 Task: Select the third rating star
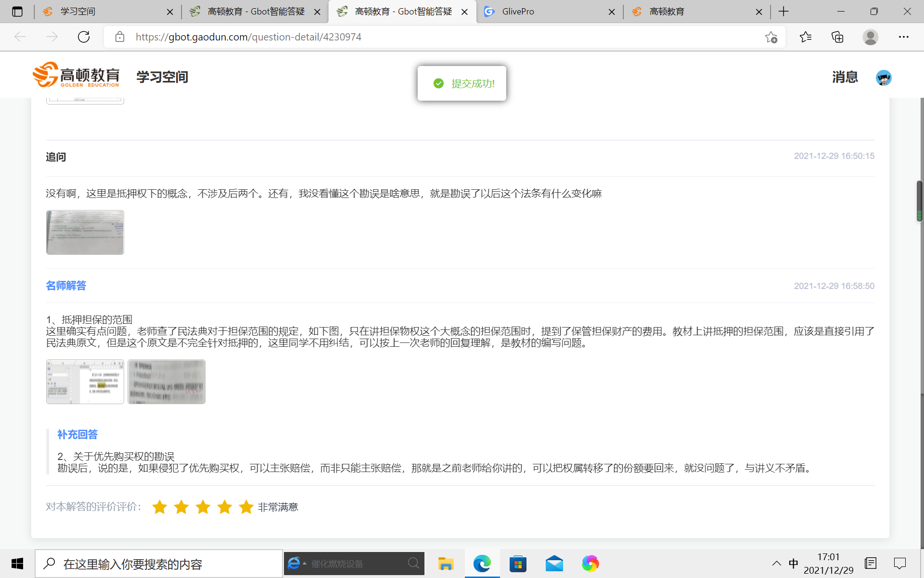(203, 507)
